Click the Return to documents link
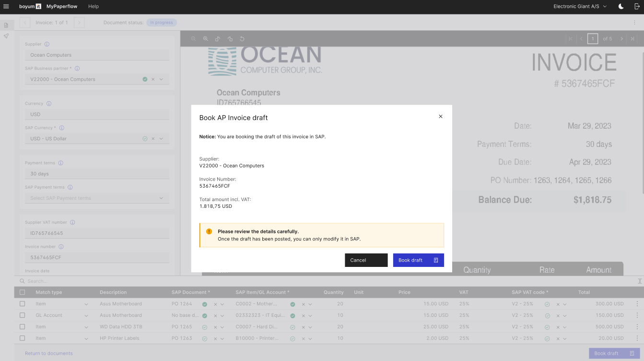644x361 pixels. tap(49, 353)
